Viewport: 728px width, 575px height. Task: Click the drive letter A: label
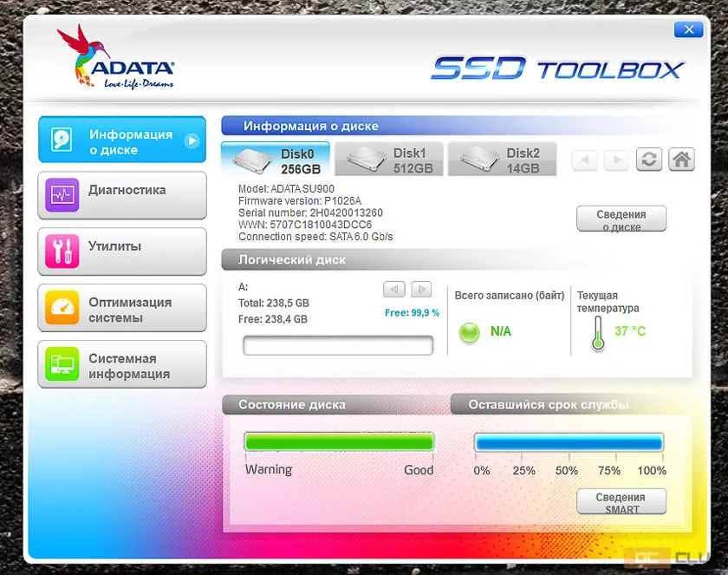pos(243,287)
